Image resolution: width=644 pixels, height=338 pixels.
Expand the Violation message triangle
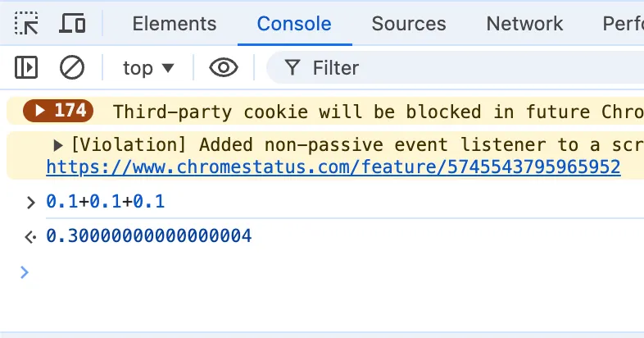[x=58, y=145]
